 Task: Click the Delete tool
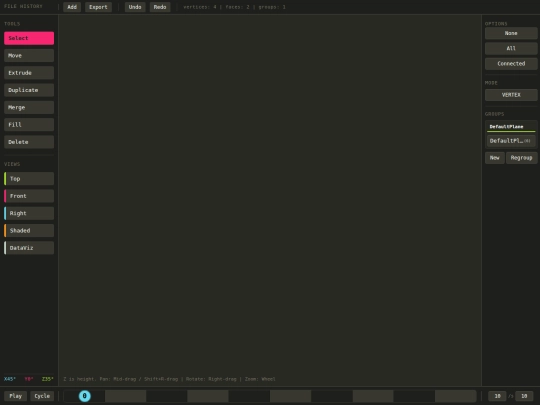pyautogui.click(x=29, y=142)
